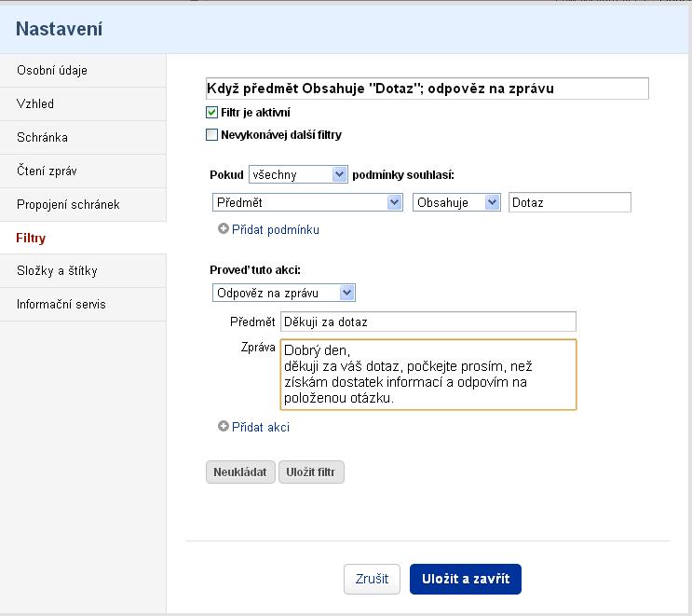Click the Zrušit button

372,579
